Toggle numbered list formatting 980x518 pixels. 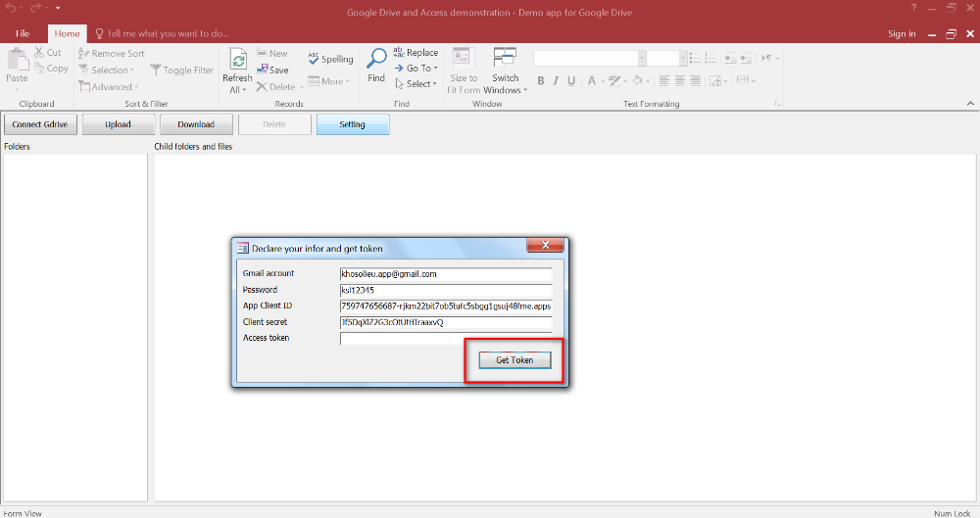710,59
